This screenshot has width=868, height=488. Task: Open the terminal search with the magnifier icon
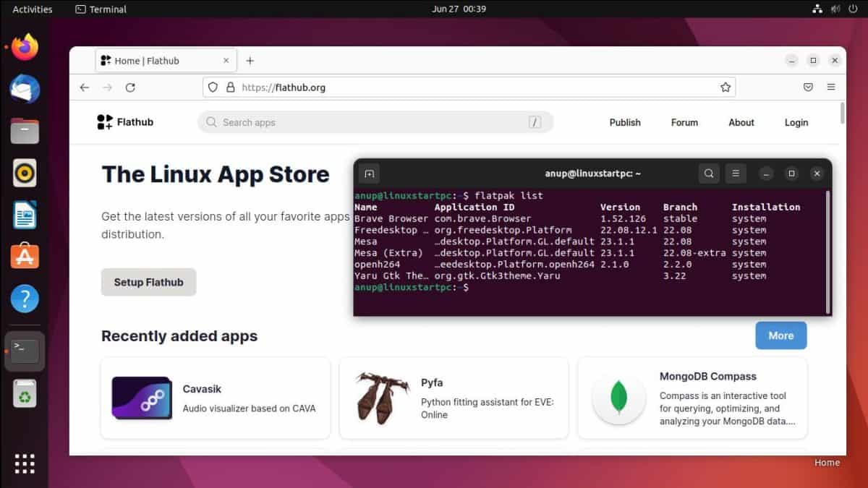(708, 174)
